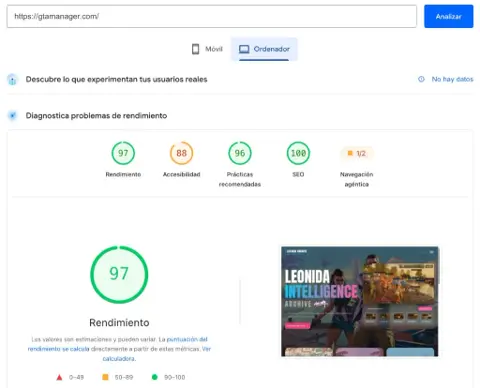Click the desktop monitor icon
The height and width of the screenshot is (388, 480).
[244, 49]
